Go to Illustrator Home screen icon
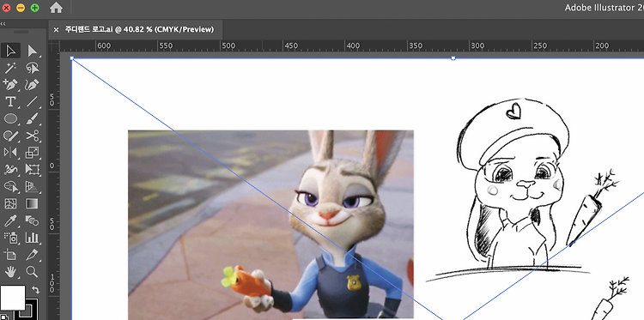 pyautogui.click(x=56, y=8)
